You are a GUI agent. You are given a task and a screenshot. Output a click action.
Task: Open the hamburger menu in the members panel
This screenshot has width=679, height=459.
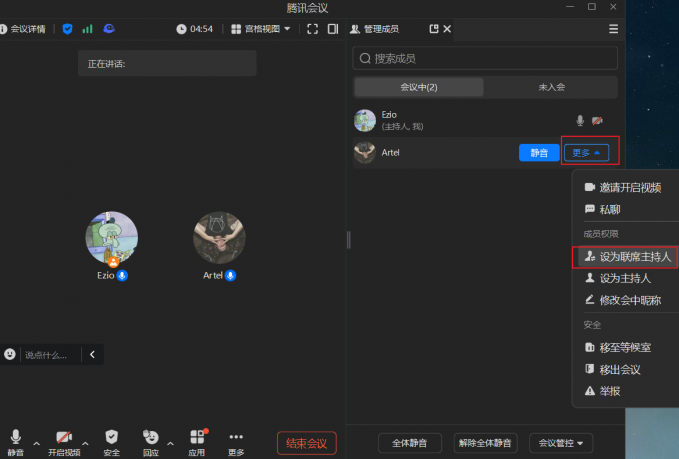[x=614, y=29]
